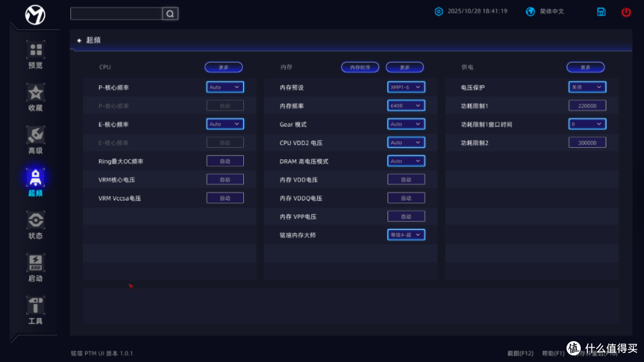Viewport: 644px width, 362px height.
Task: Click the 内存 section heading
Action: (x=286, y=67)
